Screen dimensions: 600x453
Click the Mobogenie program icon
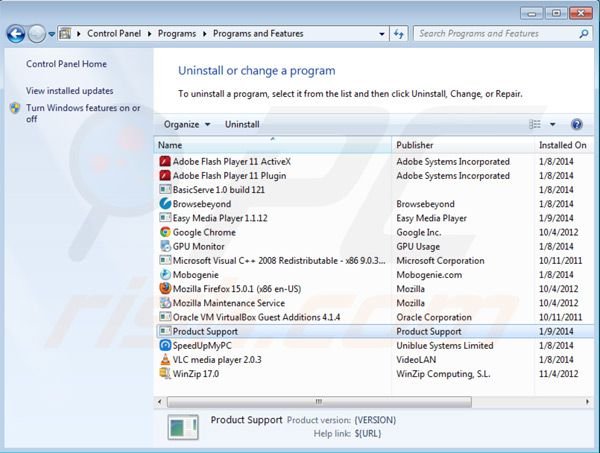pos(165,274)
